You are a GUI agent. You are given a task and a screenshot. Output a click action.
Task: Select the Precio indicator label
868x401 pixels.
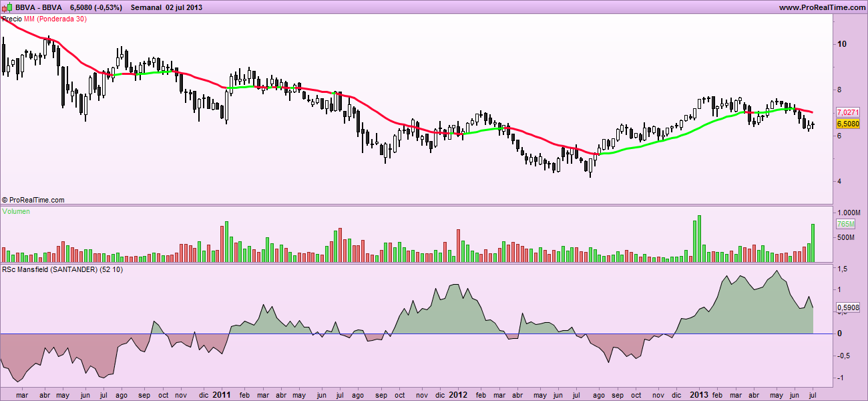point(12,19)
